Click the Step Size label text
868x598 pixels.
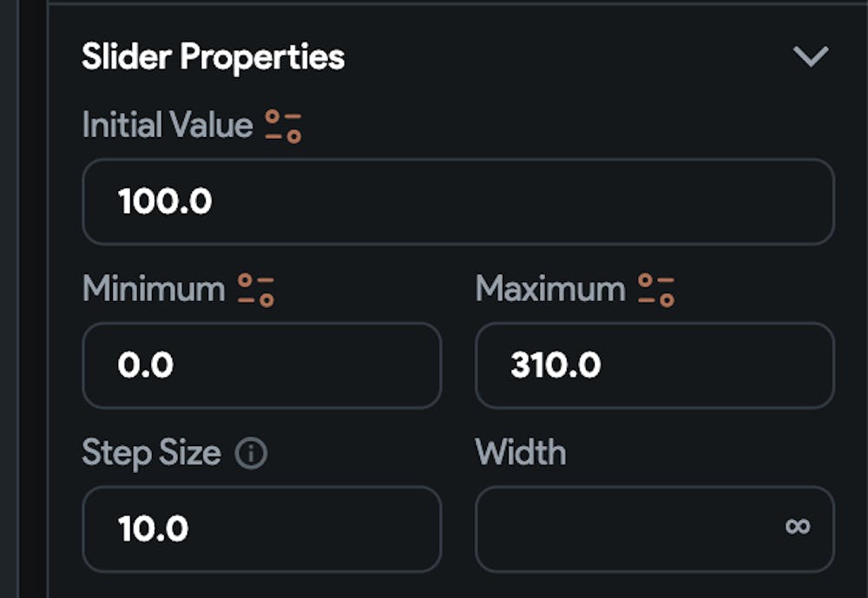tap(151, 453)
